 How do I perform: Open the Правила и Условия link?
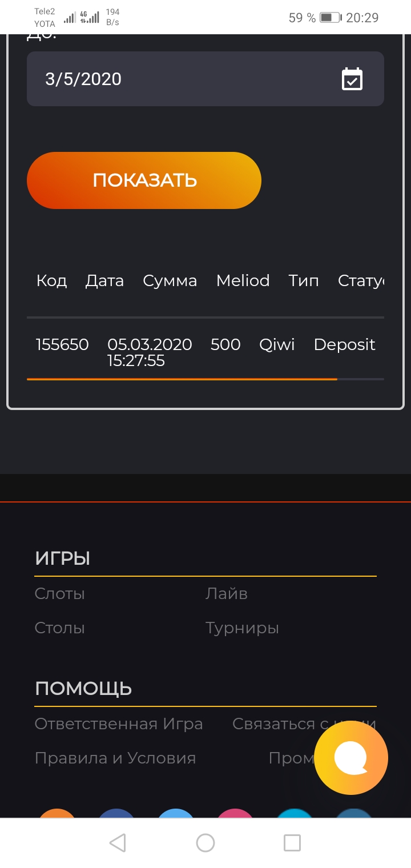pyautogui.click(x=115, y=758)
